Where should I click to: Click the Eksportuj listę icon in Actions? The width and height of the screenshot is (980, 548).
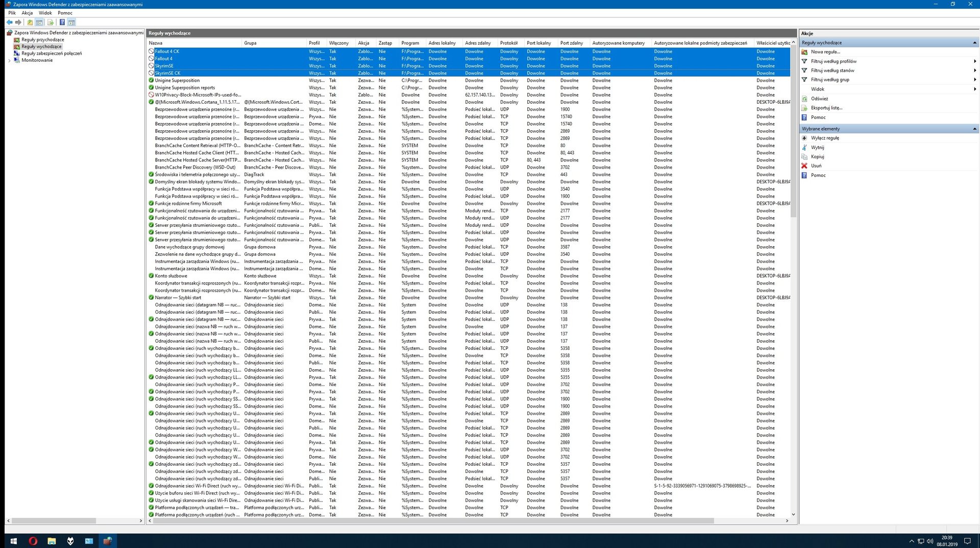(x=804, y=108)
